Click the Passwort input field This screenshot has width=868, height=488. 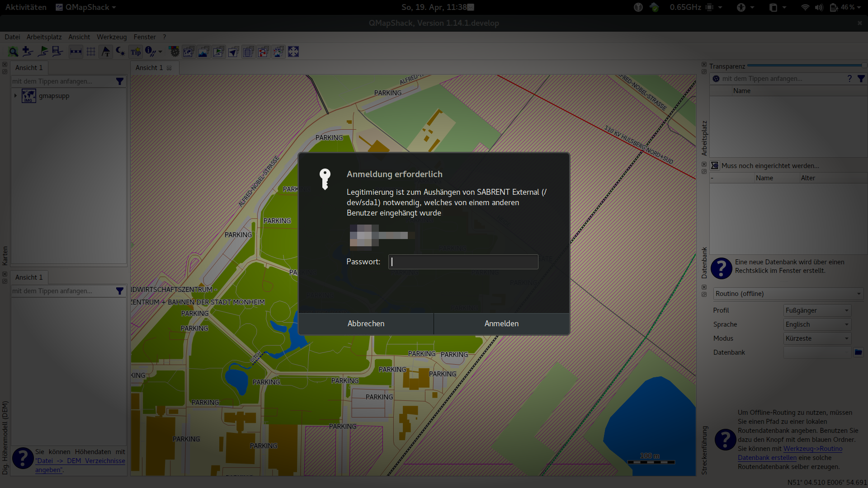click(463, 262)
